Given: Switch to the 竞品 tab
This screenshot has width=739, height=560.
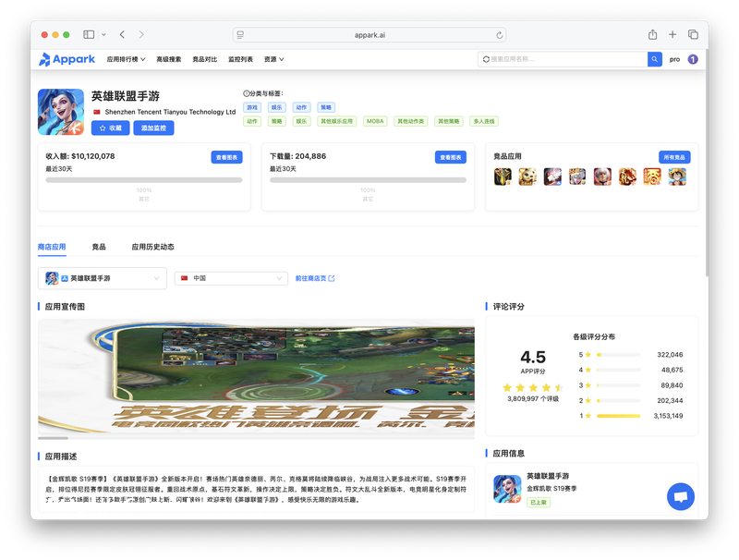Looking at the screenshot, I should [x=99, y=247].
